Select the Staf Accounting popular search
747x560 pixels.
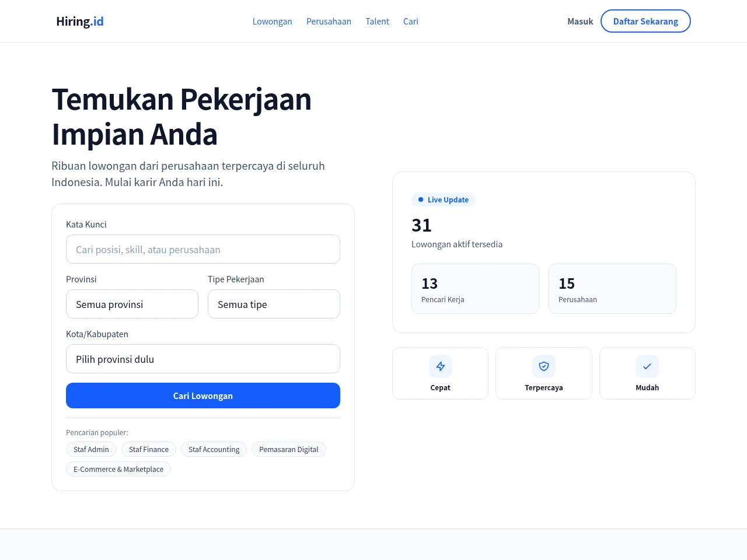(214, 449)
